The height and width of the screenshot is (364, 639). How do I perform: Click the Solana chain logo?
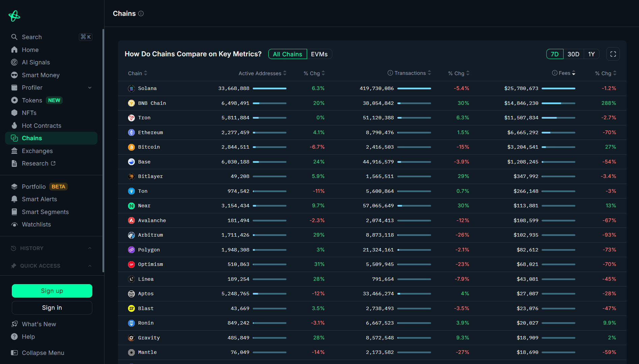point(131,88)
